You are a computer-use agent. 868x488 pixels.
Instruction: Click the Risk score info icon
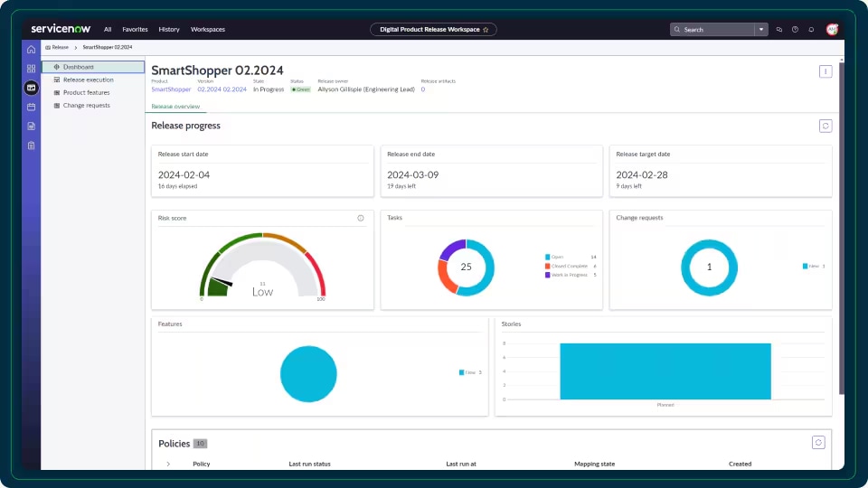tap(361, 218)
